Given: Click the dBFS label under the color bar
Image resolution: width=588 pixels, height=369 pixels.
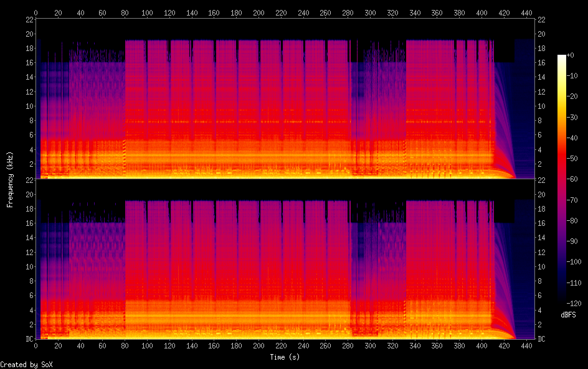Looking at the screenshot, I should 568,315.
